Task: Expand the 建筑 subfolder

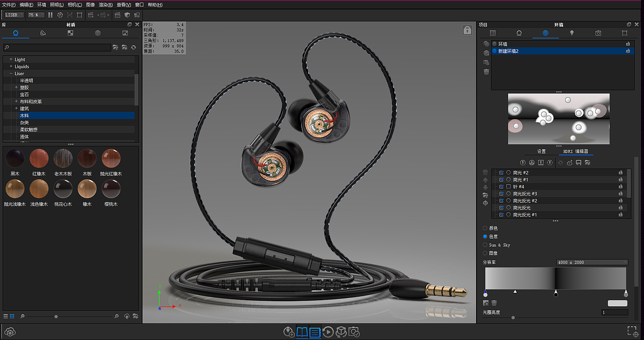Action: (16, 109)
